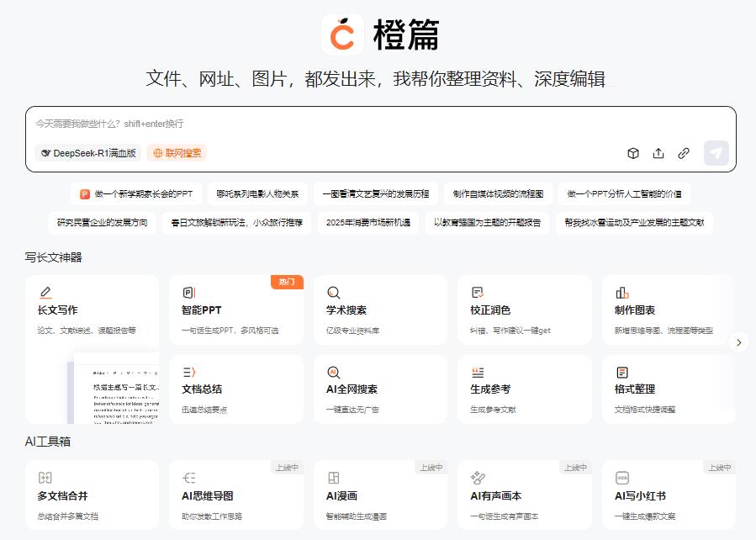Viewport: 756px width, 540px height.
Task: Click description text 一键直达无广告
Action: coord(352,410)
